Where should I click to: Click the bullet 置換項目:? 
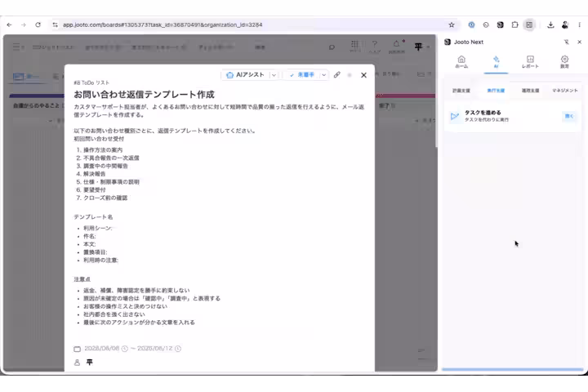click(x=95, y=252)
